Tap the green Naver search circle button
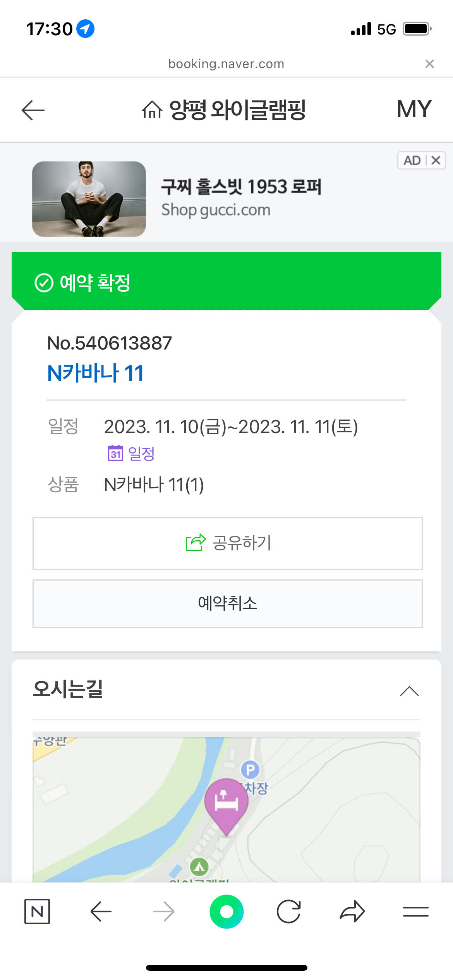 [x=226, y=911]
